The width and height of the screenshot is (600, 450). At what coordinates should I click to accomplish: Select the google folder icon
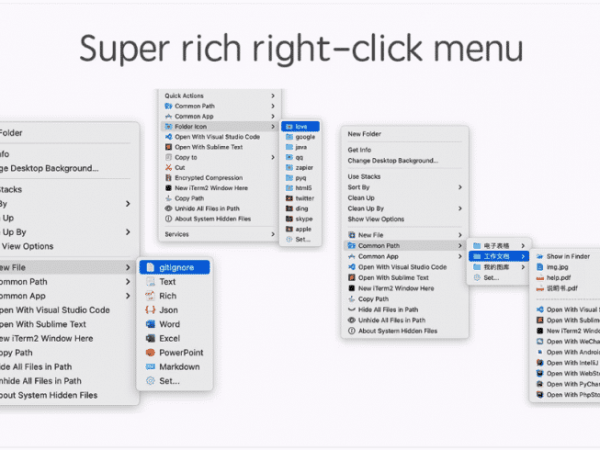[289, 137]
